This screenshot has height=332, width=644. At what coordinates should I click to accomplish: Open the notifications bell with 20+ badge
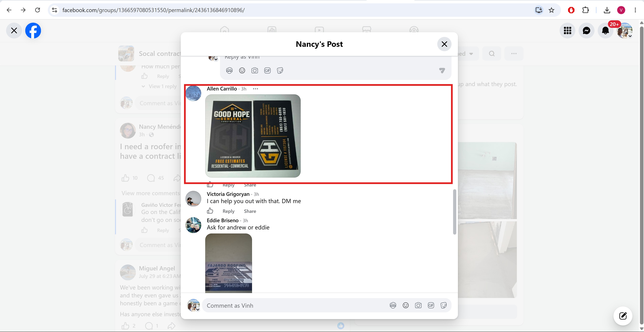606,31
